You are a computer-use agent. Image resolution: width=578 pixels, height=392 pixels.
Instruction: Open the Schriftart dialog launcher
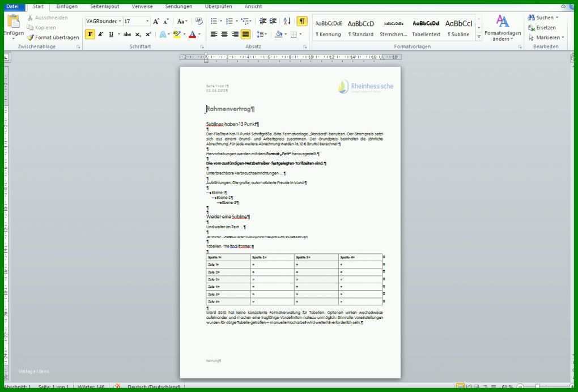click(x=202, y=47)
